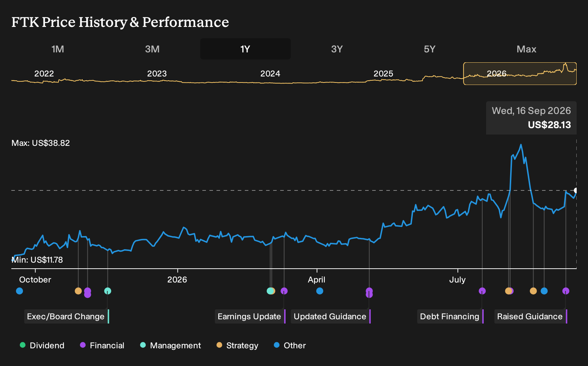
Task: Click the purple Financial dot above Debt Financing
Action: [x=482, y=291]
